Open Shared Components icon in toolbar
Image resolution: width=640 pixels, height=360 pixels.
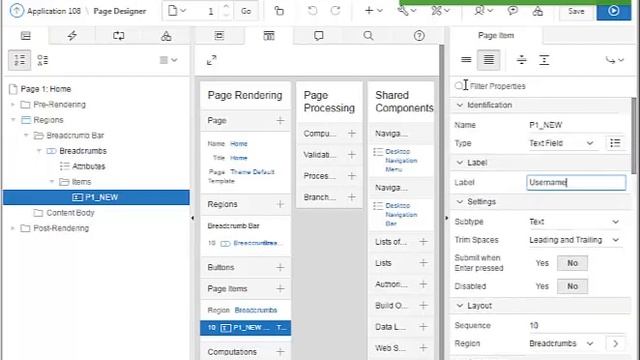pos(538,11)
